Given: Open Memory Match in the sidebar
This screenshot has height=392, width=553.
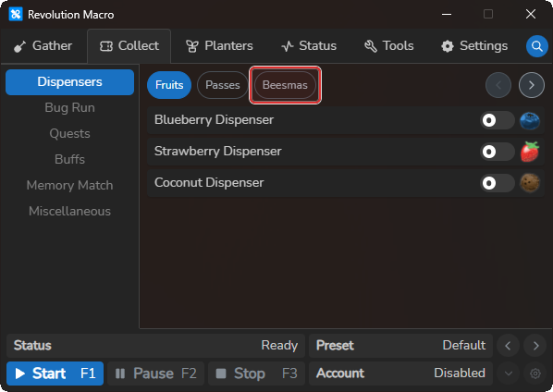Looking at the screenshot, I should point(70,186).
